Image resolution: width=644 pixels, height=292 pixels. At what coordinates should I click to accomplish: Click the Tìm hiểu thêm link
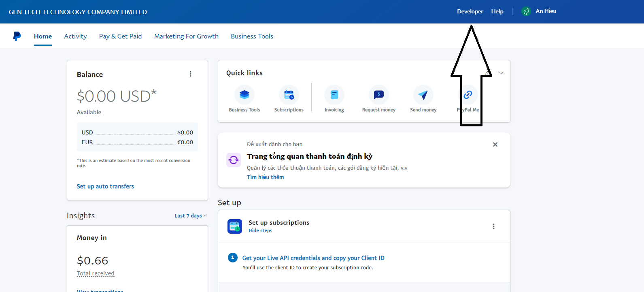[x=265, y=177]
